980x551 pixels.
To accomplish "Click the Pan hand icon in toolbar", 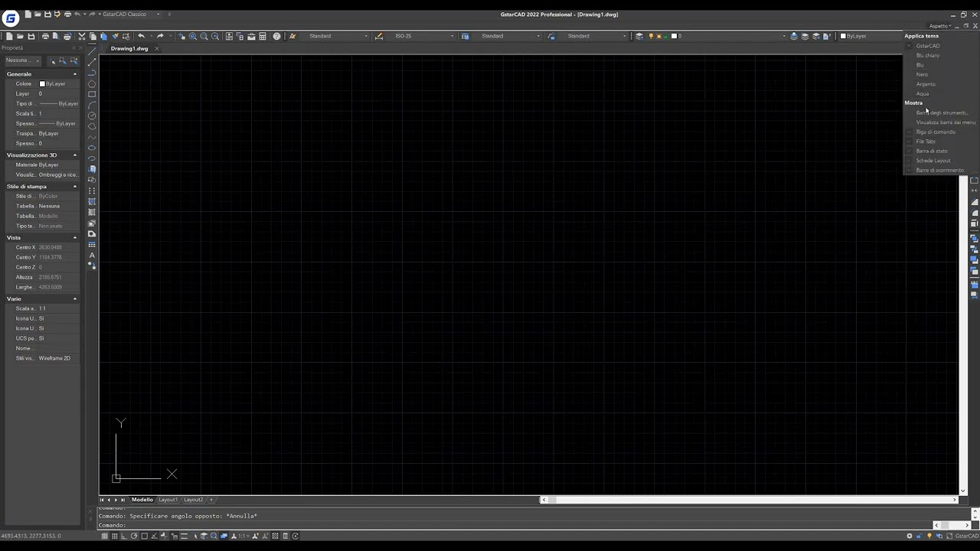I will [181, 36].
